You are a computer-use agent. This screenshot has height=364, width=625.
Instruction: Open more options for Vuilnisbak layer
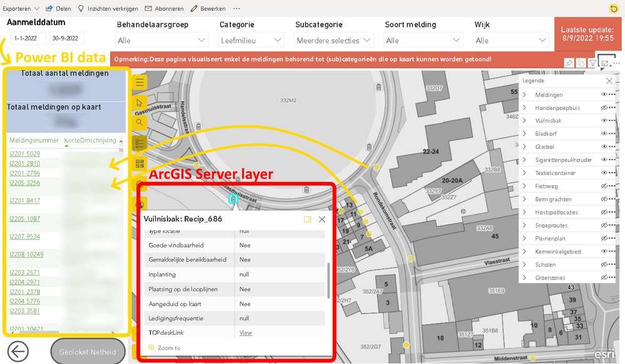pyautogui.click(x=612, y=121)
